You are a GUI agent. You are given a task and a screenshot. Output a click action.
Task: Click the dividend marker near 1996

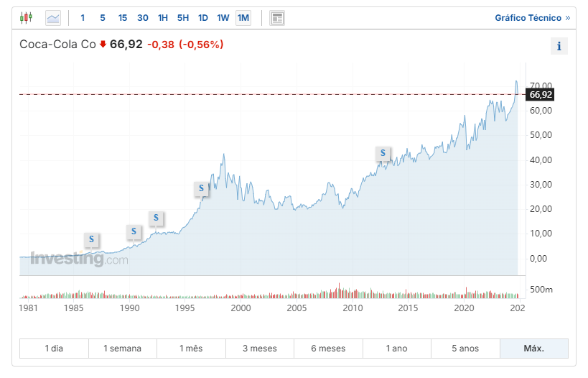202,189
